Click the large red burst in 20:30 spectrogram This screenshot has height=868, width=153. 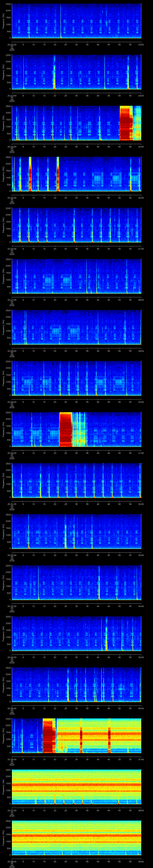pyautogui.click(x=66, y=429)
